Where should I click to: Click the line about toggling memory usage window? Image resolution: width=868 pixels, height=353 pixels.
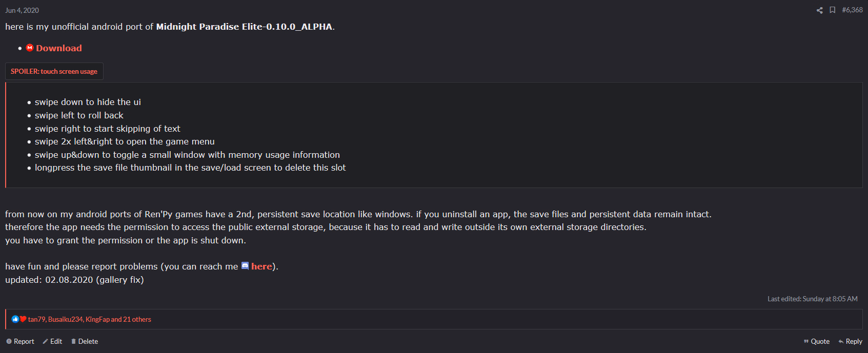point(187,155)
